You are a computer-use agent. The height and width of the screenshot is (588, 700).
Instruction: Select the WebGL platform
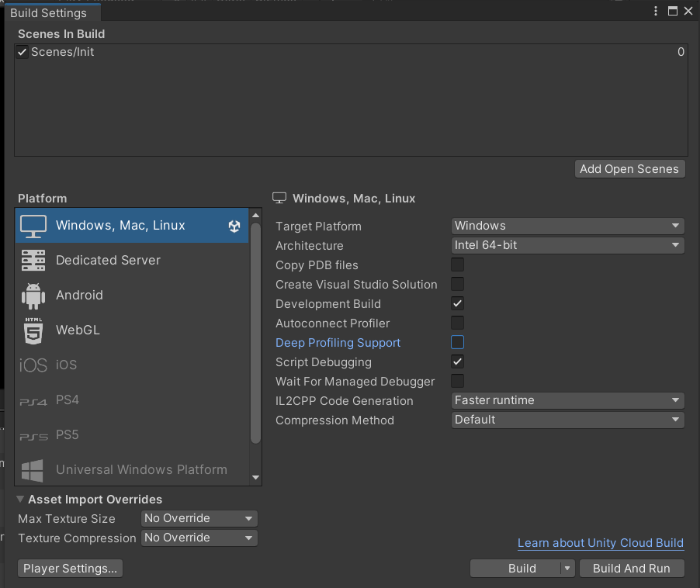(x=132, y=330)
